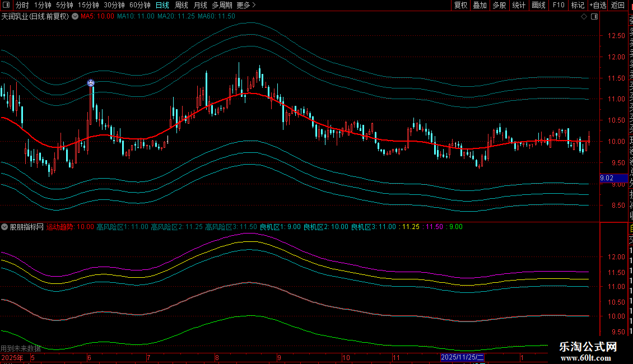Expand the 股朋指标网 sub-indicator dropdown

click(x=5, y=227)
